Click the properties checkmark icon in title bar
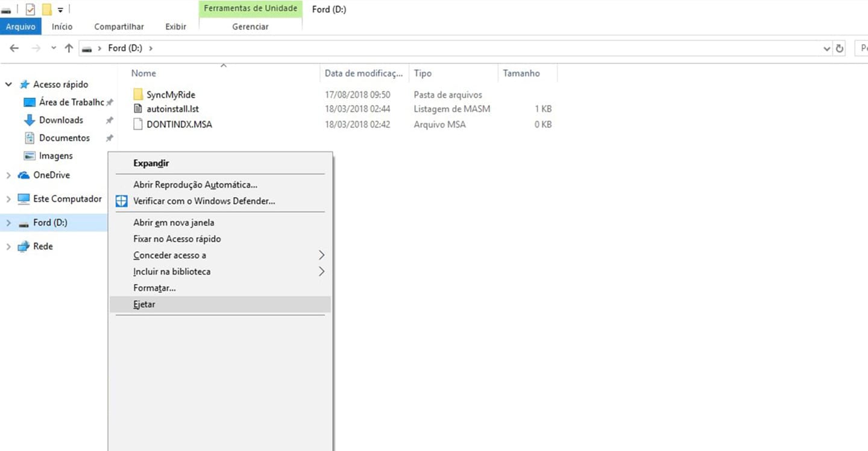 30,9
